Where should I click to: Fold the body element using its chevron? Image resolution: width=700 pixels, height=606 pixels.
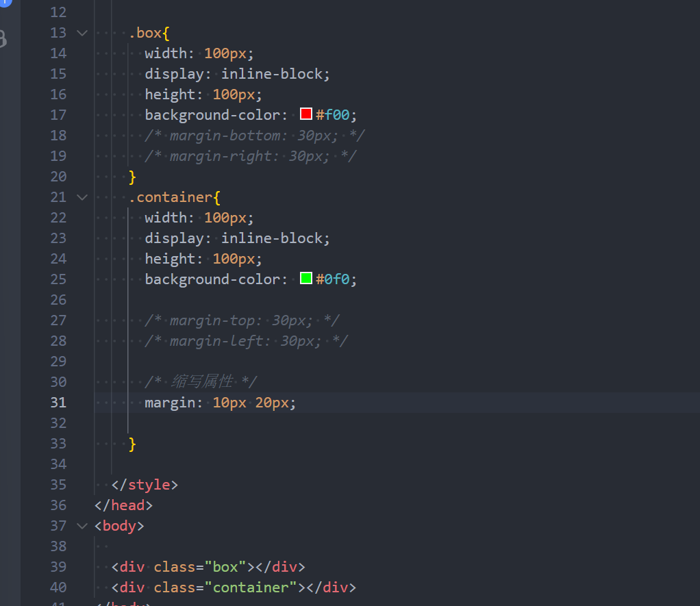pos(82,526)
